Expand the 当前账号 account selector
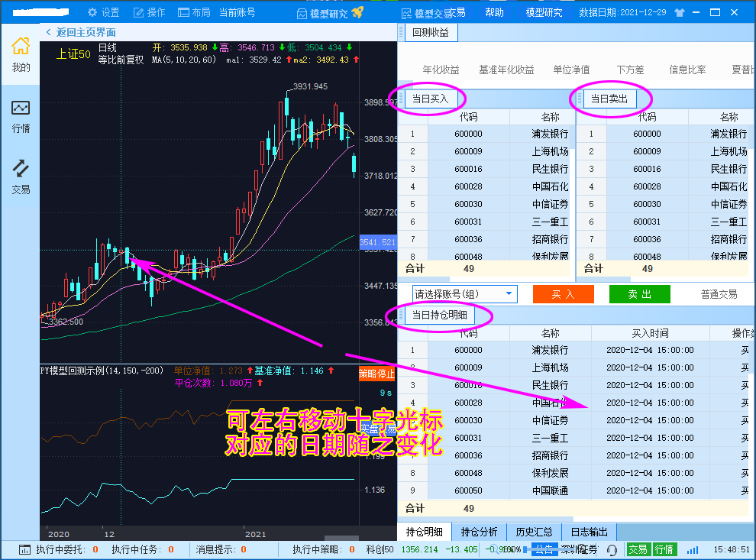The height and width of the screenshot is (560, 756). point(237,12)
